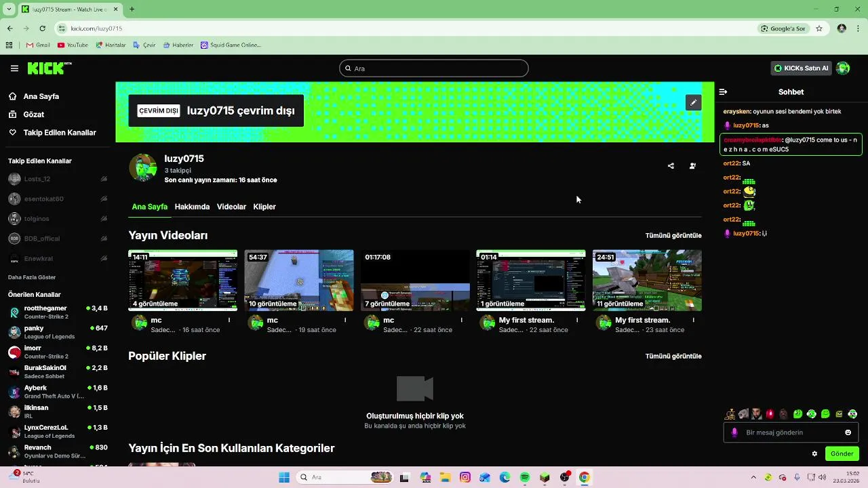Click the last emote in the chat emote row
The image size is (868, 488).
tap(852, 414)
